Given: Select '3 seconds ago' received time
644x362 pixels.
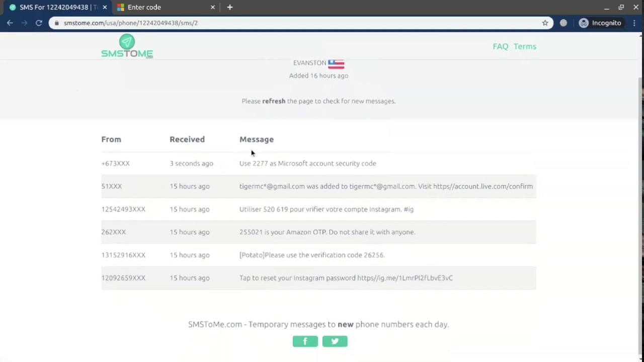Looking at the screenshot, I should 191,163.
